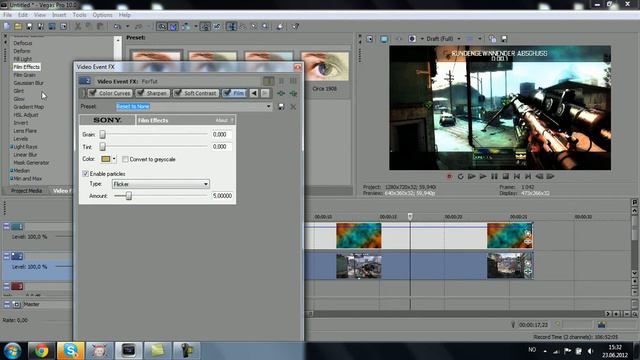Click the Loop Playback button
Image resolution: width=640 pixels, height=360 pixels.
460,176
